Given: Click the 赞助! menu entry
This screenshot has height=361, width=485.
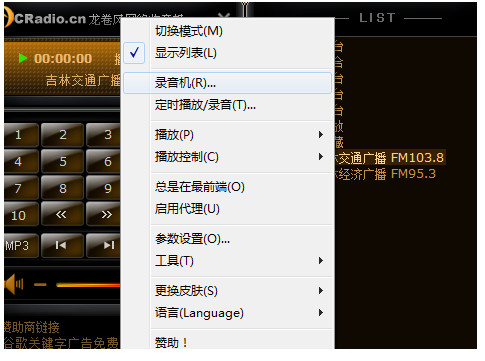Looking at the screenshot, I should click(228, 341).
